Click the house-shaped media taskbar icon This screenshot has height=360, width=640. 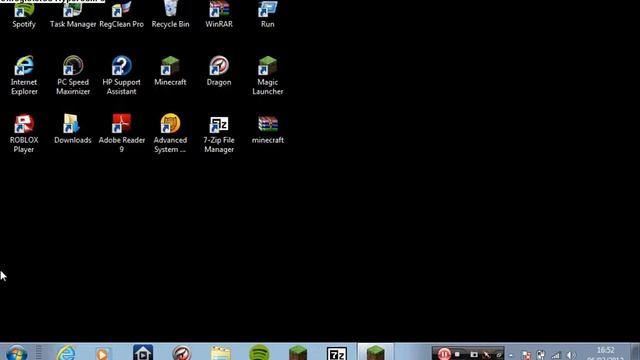(x=143, y=353)
